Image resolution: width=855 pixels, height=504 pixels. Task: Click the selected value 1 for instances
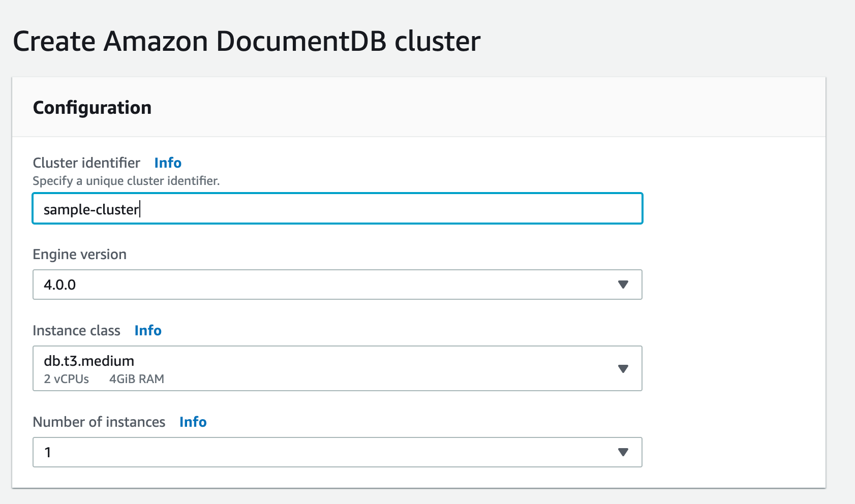tap(48, 452)
